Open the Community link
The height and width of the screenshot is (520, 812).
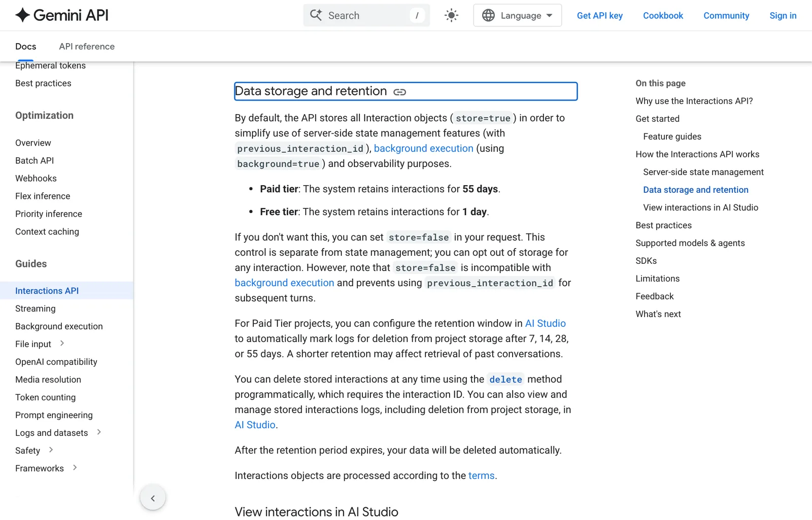(x=726, y=16)
